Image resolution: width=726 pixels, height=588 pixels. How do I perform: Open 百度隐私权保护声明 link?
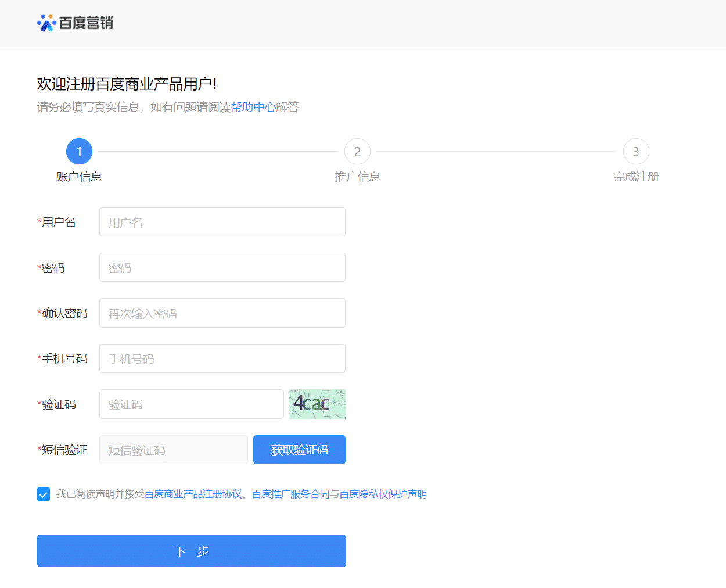383,494
